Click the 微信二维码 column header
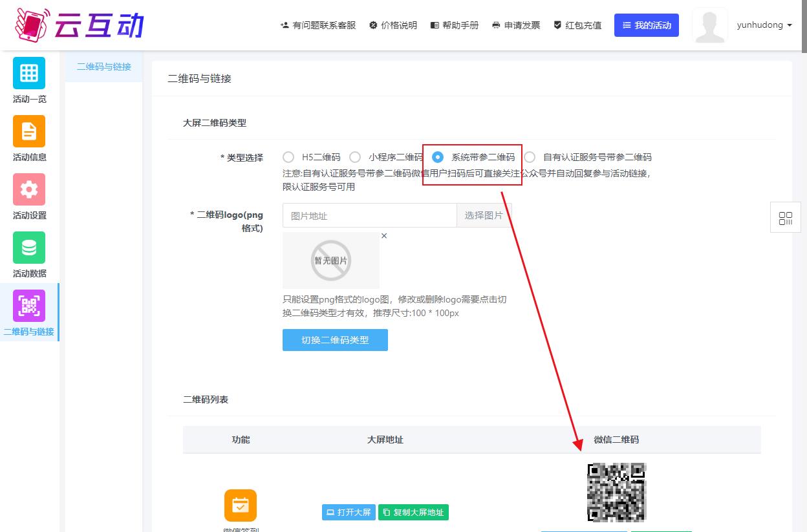This screenshot has height=532, width=807. 616,440
